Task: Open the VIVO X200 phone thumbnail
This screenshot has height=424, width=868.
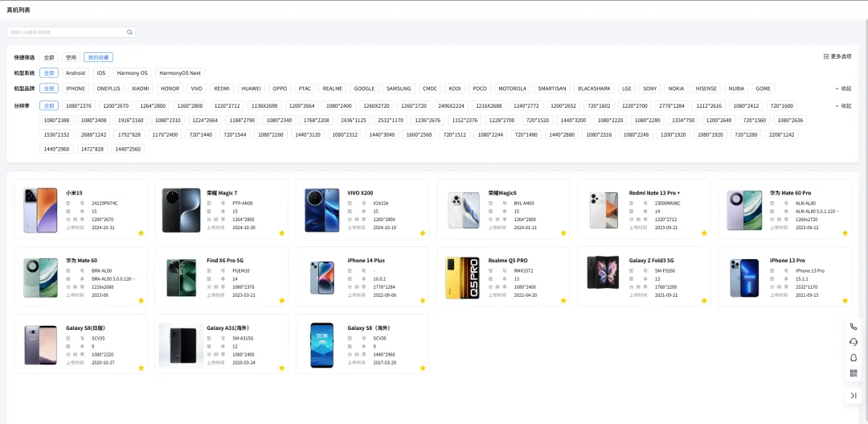Action: pyautogui.click(x=322, y=210)
